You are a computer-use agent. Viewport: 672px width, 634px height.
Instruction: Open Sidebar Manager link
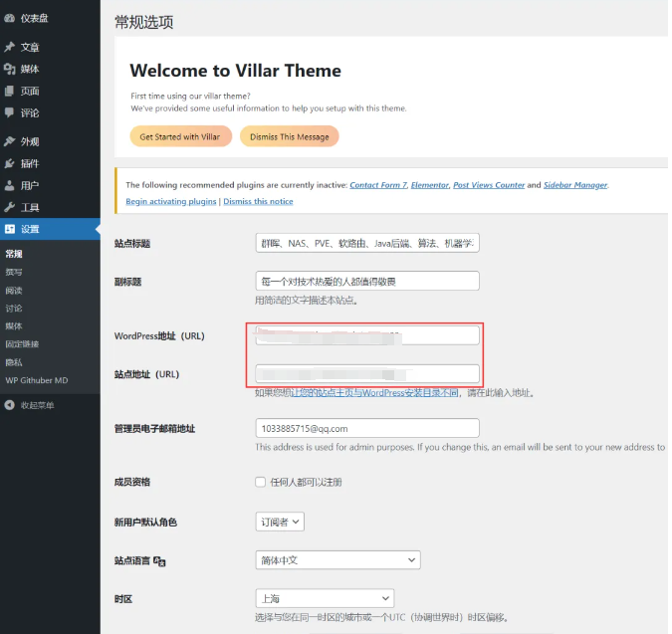[x=575, y=185]
